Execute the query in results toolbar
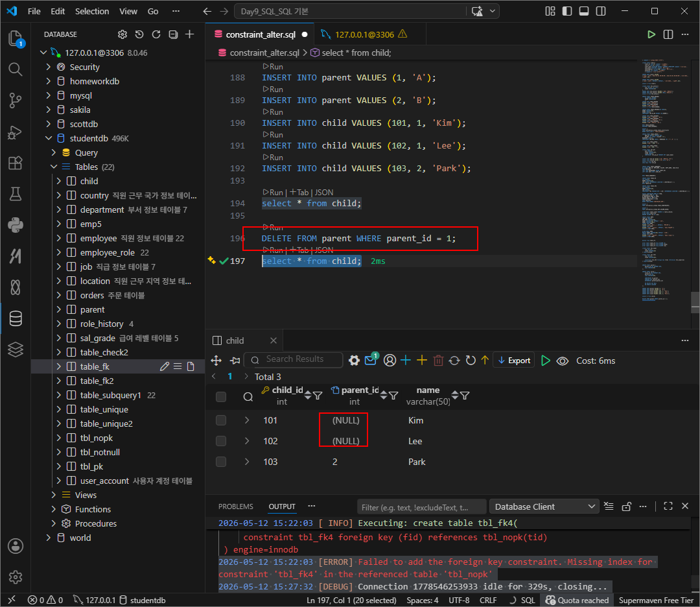The height and width of the screenshot is (607, 700). coord(546,361)
